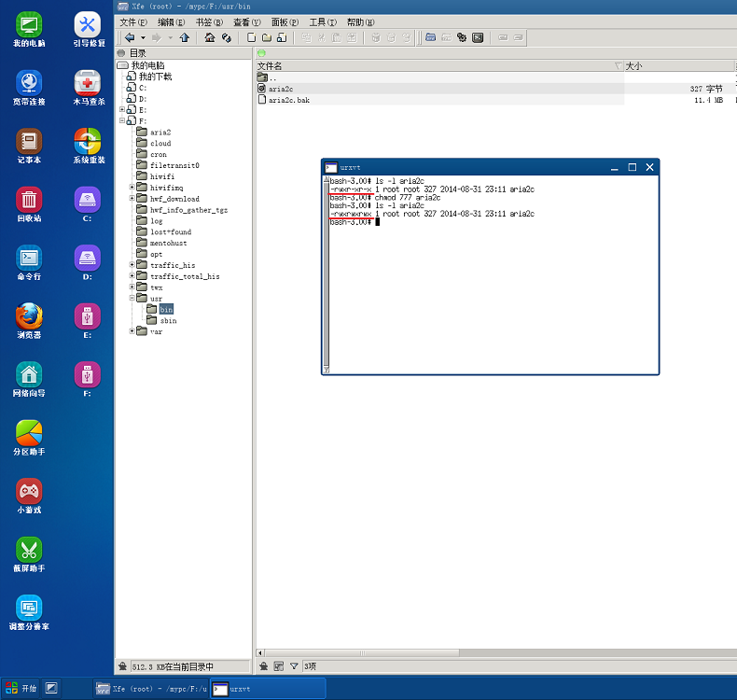
Task: Create a new file from Xfe toolbar
Action: pyautogui.click(x=252, y=37)
